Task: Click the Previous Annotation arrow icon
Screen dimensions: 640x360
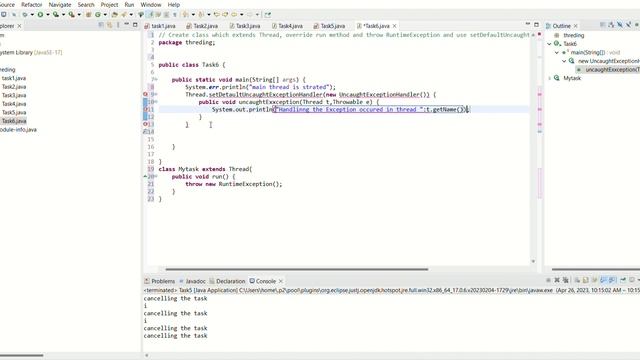Action: 200,15
